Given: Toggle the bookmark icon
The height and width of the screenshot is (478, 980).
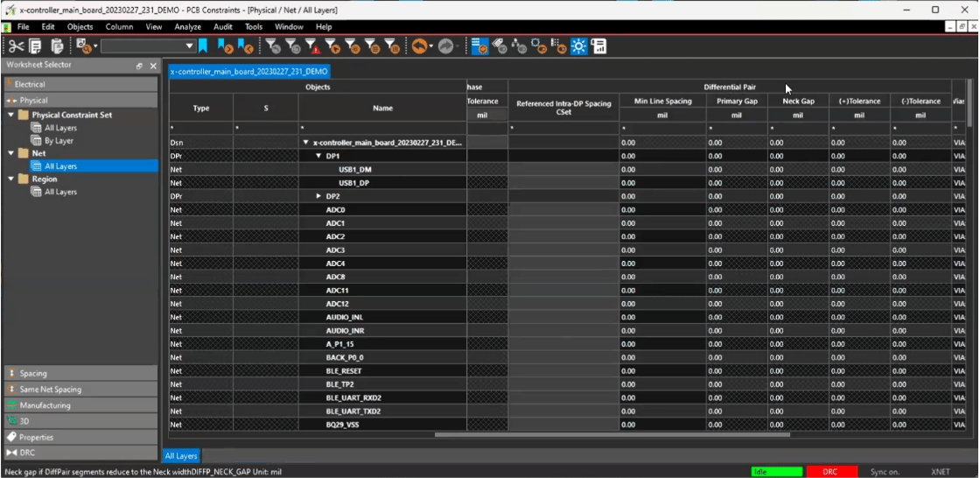Looking at the screenshot, I should click(203, 46).
